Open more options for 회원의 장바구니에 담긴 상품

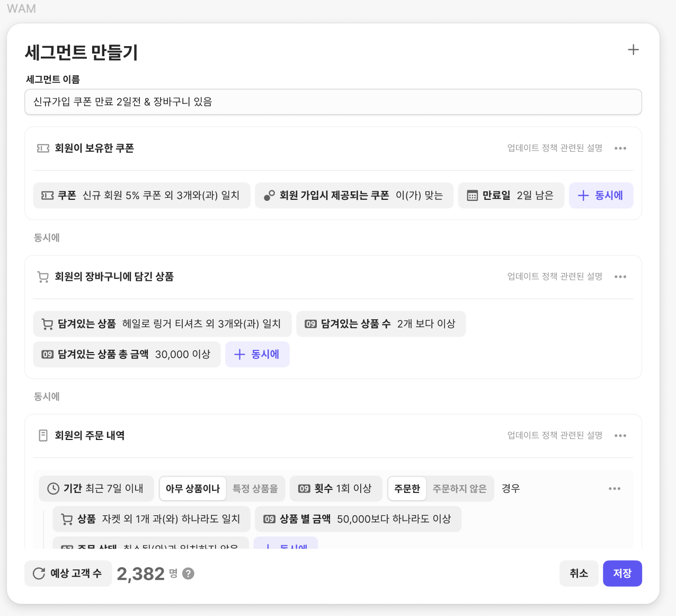(x=620, y=277)
